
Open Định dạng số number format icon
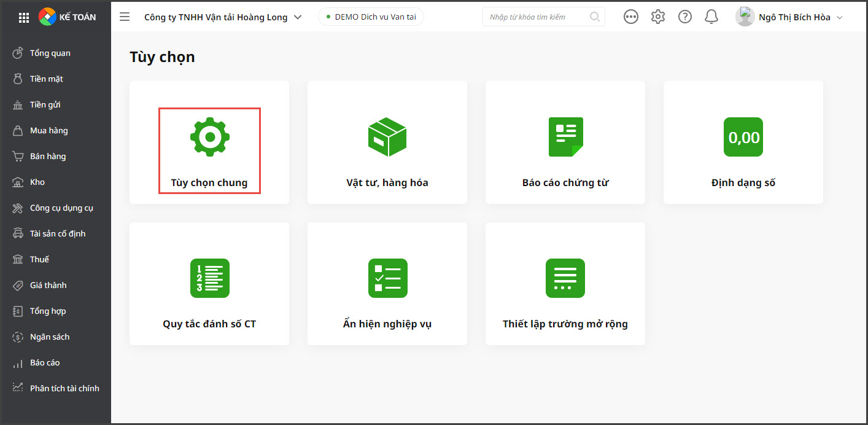click(743, 137)
